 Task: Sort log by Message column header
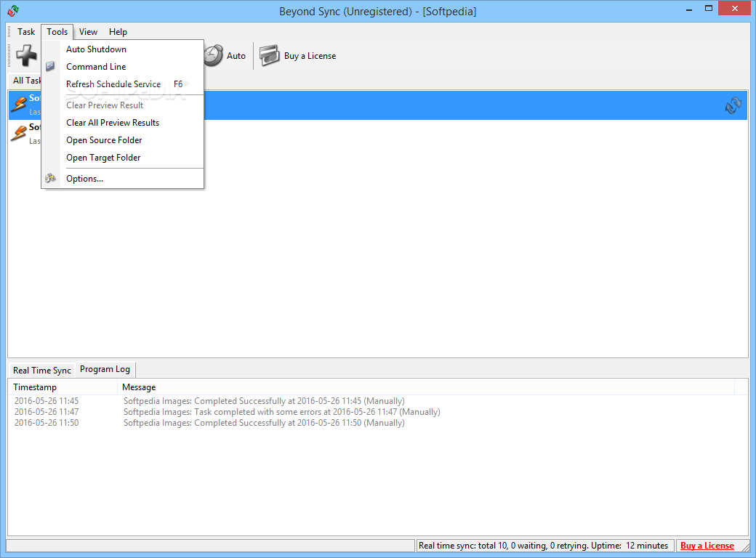pos(426,387)
